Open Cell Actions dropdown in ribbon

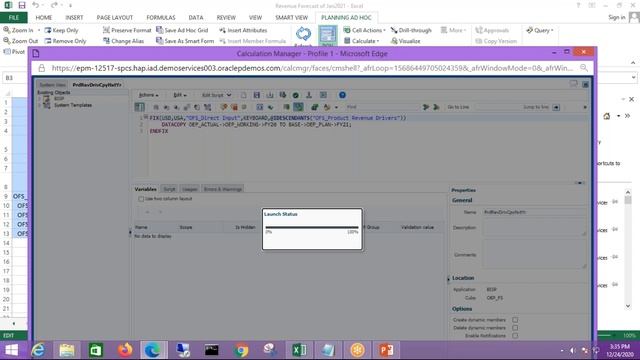pos(364,30)
